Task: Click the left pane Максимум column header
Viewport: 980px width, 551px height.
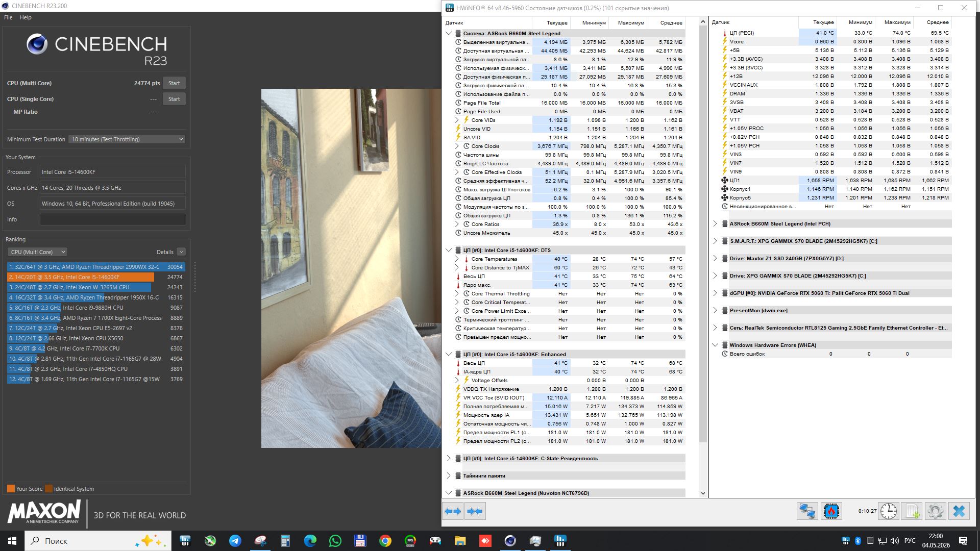Action: point(627,22)
